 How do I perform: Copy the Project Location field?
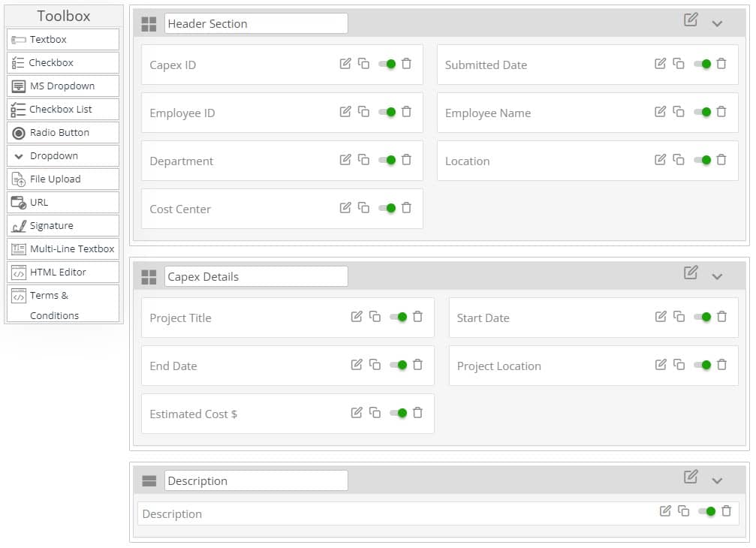pyautogui.click(x=679, y=365)
